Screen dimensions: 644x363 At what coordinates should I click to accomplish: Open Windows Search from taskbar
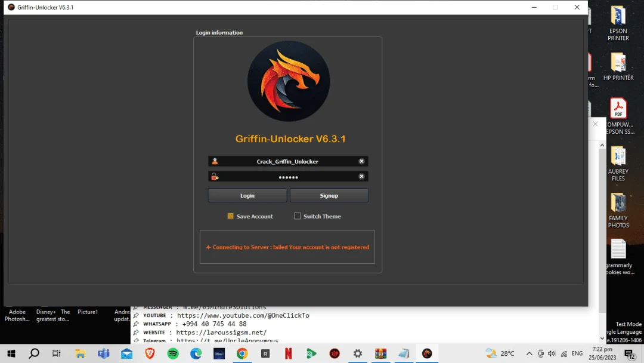(34, 353)
